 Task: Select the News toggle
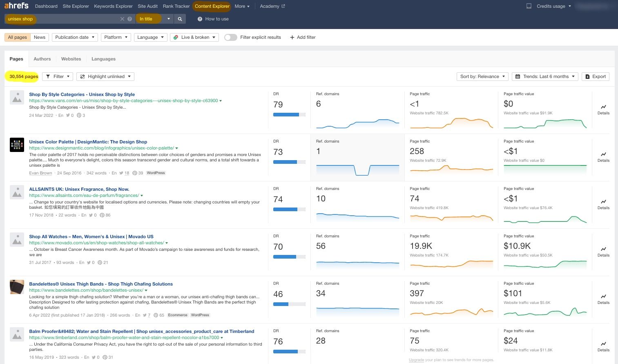(x=40, y=37)
